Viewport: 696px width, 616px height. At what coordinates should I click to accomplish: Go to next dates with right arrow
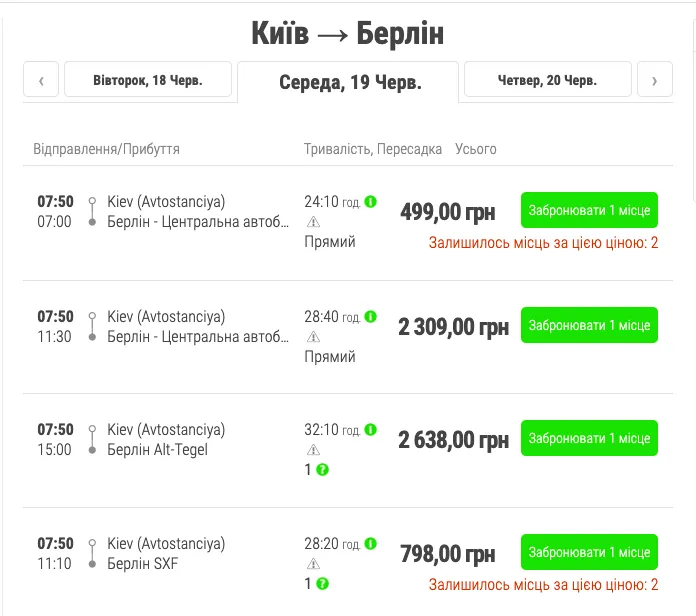coord(654,80)
